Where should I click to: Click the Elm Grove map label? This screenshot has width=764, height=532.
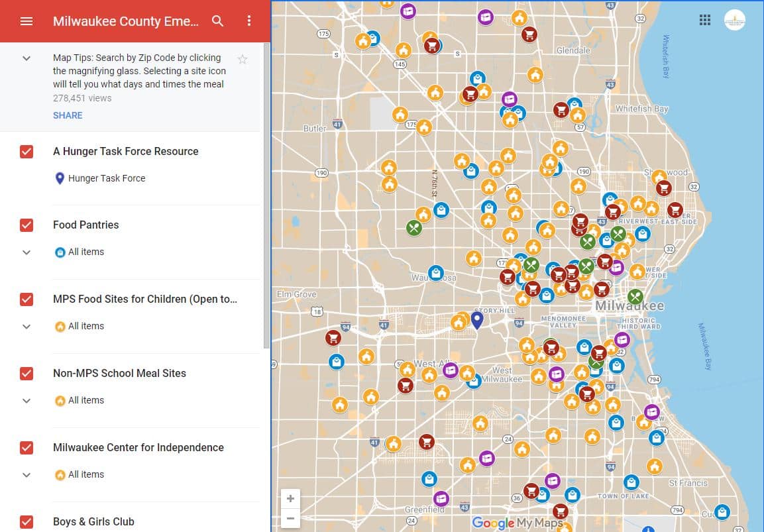tap(296, 294)
